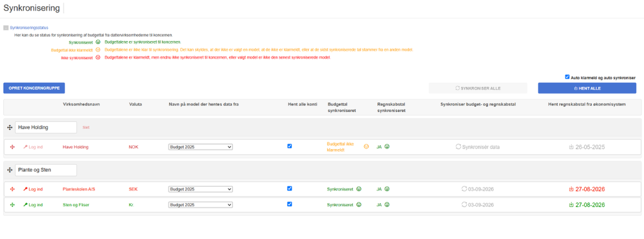The width and height of the screenshot is (644, 239).
Task: Click the green budget smiley on Sten og Fliser row
Action: pos(358,204)
